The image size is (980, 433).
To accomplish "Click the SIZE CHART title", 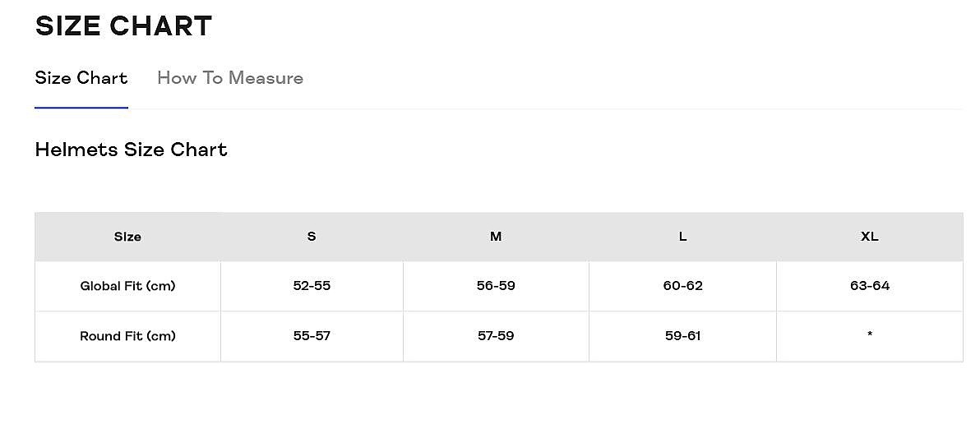I will point(124,26).
